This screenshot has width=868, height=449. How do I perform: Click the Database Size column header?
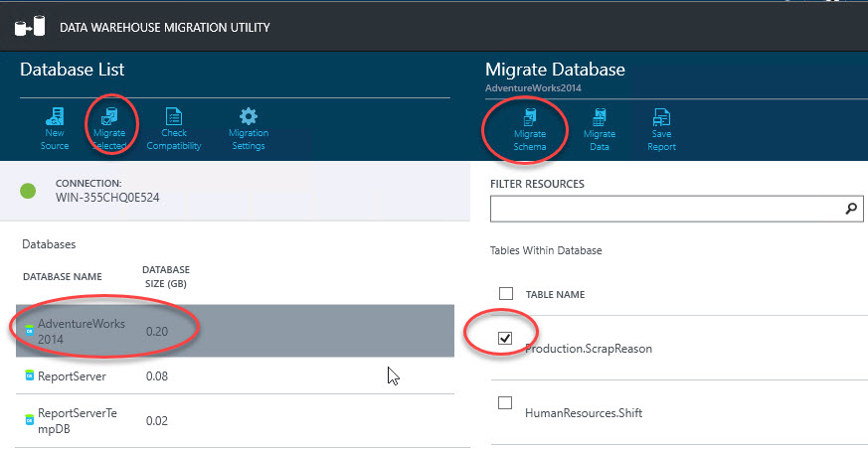(x=166, y=276)
